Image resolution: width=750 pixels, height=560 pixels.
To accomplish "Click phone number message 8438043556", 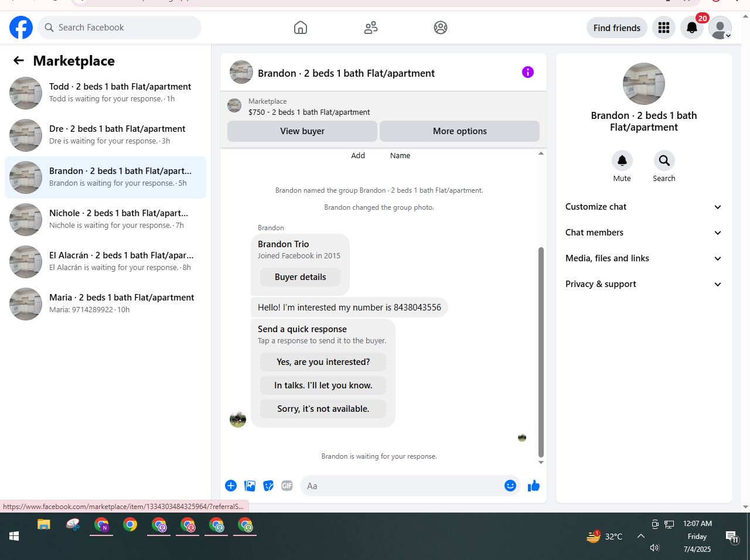I will click(x=349, y=308).
